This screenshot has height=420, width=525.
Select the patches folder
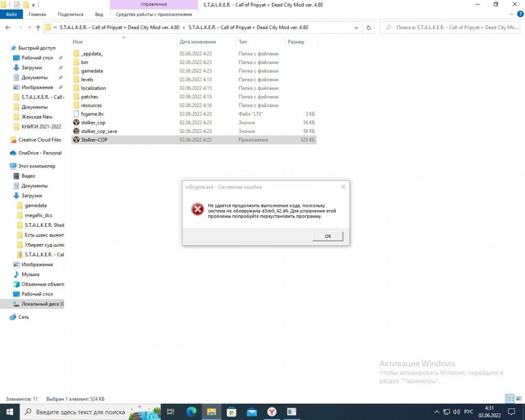click(x=89, y=97)
